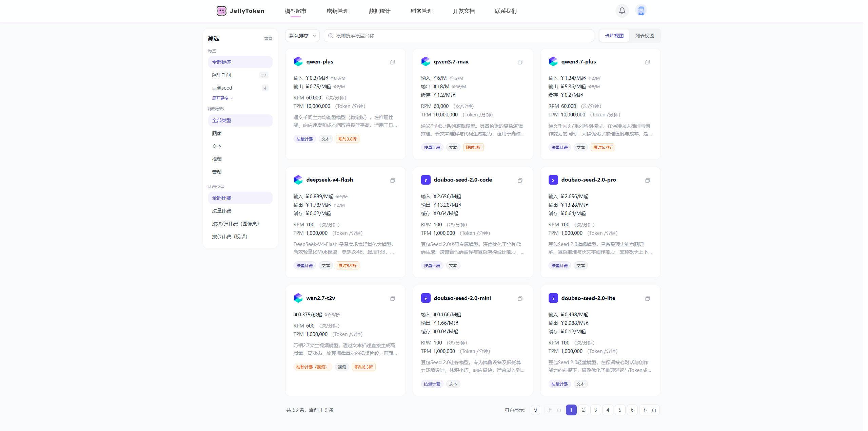Select the 图像 model type filter

tap(240, 133)
